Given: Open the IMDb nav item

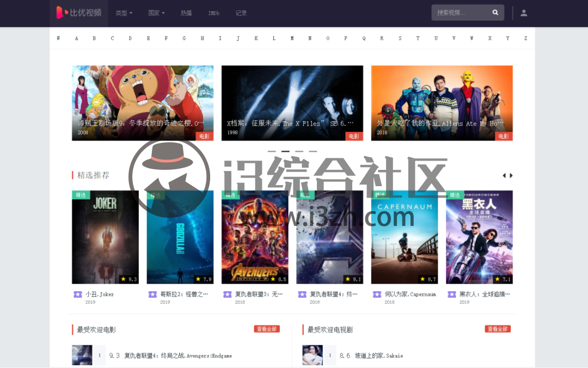Looking at the screenshot, I should pyautogui.click(x=214, y=13).
